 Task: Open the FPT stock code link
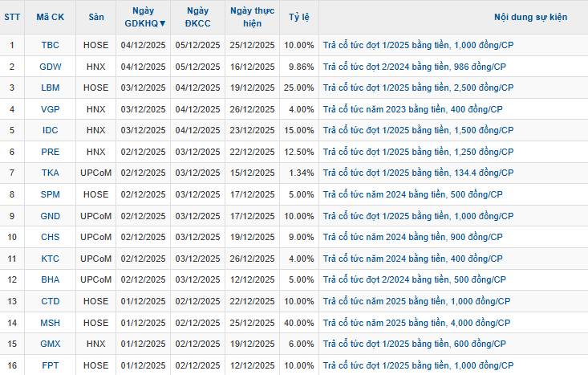coord(50,365)
